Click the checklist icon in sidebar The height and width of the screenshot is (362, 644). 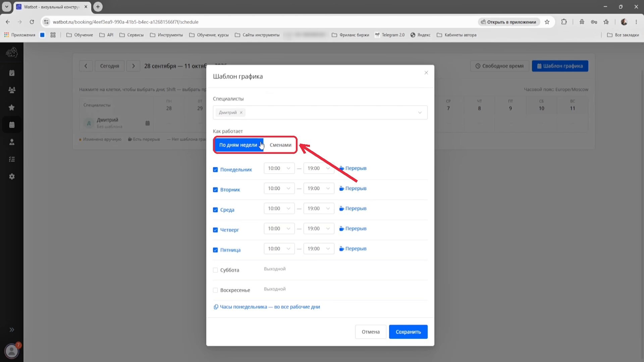pos(12,159)
